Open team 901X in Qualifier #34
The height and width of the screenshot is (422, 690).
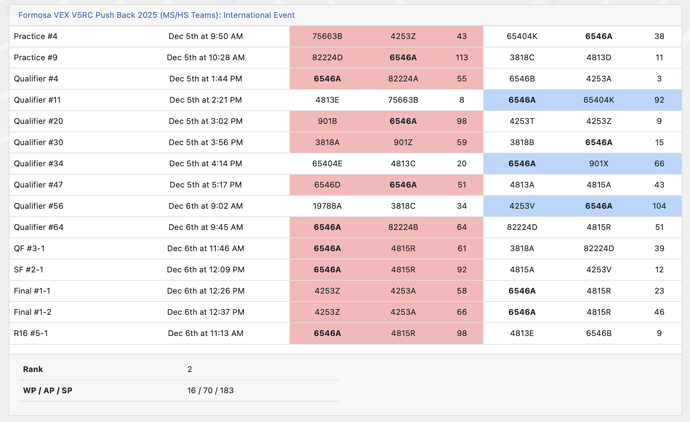[x=598, y=164]
